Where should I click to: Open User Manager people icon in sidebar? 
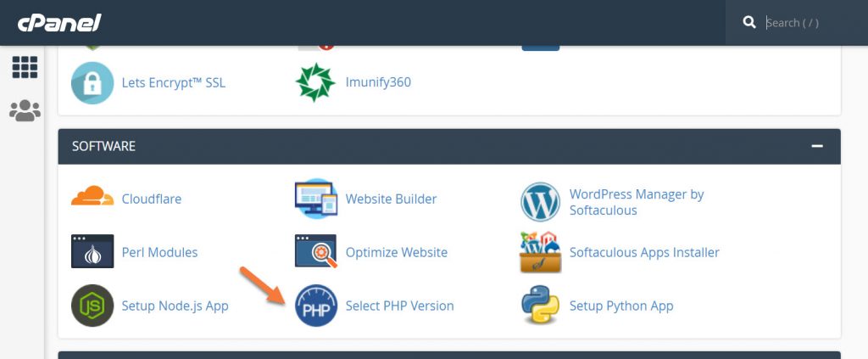tap(25, 110)
